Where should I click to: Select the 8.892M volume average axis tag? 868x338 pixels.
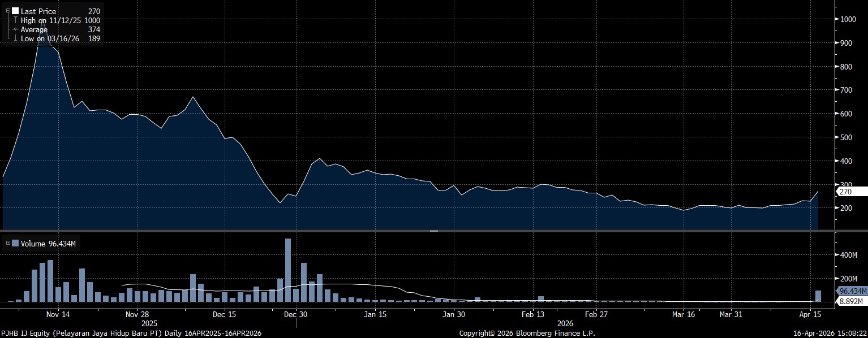850,301
